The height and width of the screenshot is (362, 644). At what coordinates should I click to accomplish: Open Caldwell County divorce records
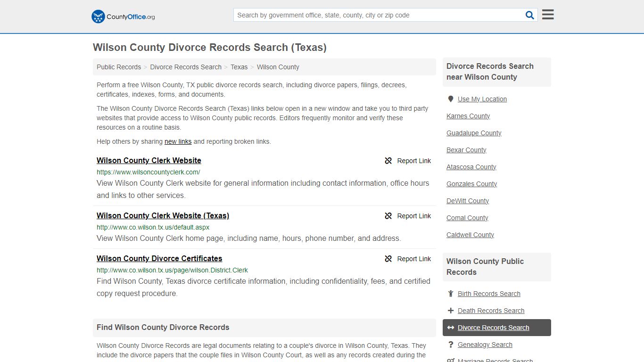click(x=470, y=235)
